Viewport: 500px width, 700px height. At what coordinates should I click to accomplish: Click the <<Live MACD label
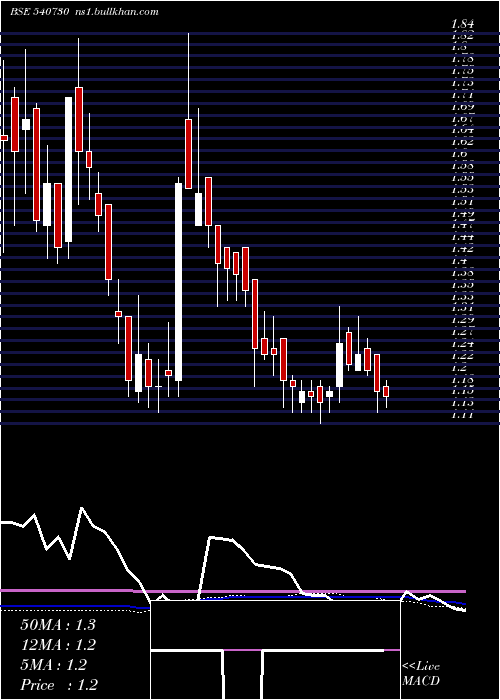[x=421, y=674]
